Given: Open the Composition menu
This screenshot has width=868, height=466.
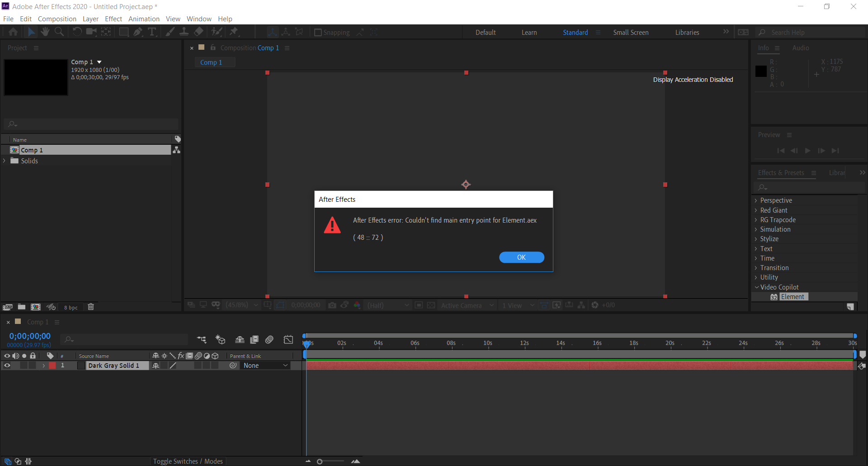Looking at the screenshot, I should click(x=57, y=19).
